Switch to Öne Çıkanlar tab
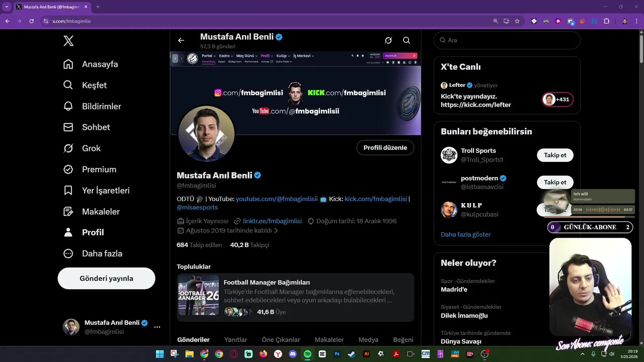 (281, 340)
